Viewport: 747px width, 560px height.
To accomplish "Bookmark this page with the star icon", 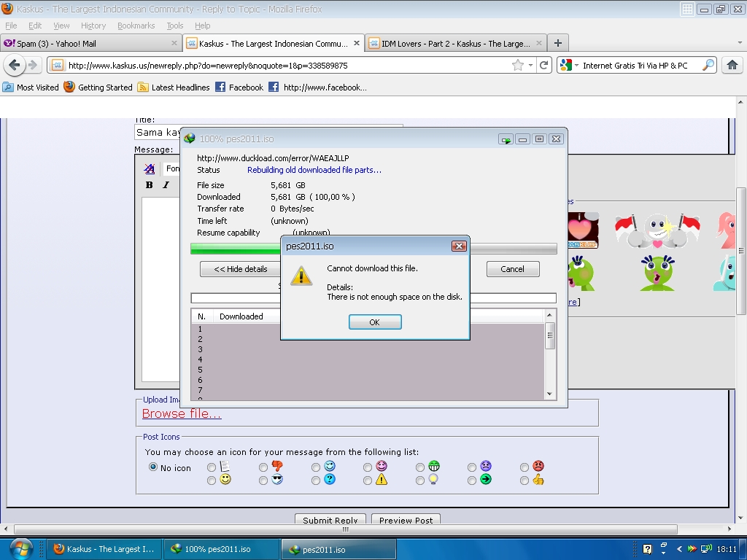I will (x=517, y=65).
